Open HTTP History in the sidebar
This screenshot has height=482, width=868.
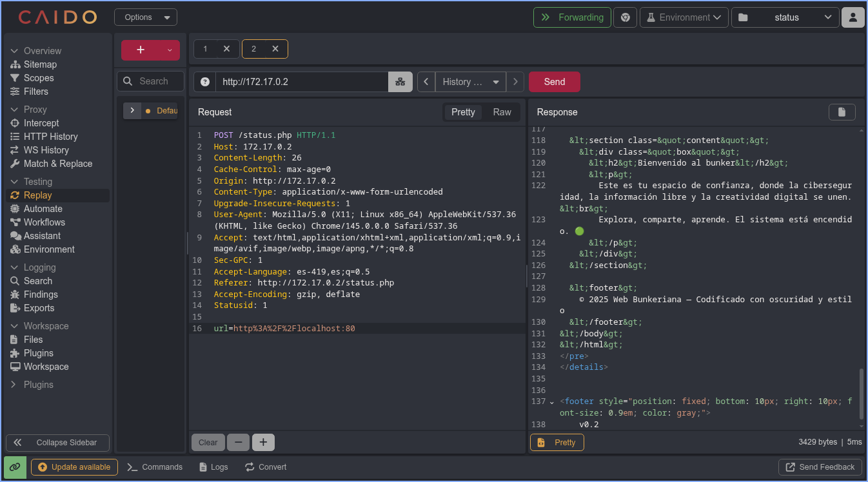[x=50, y=137]
